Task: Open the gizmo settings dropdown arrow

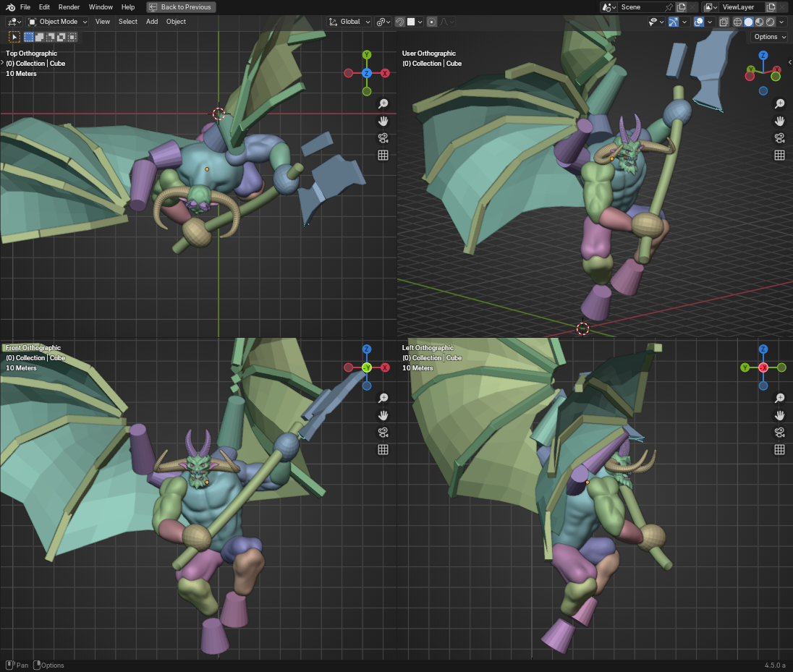Action: tap(684, 22)
